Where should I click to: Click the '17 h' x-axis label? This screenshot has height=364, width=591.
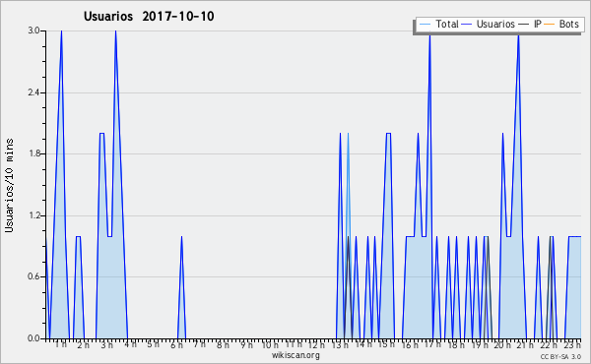pyautogui.click(x=432, y=344)
